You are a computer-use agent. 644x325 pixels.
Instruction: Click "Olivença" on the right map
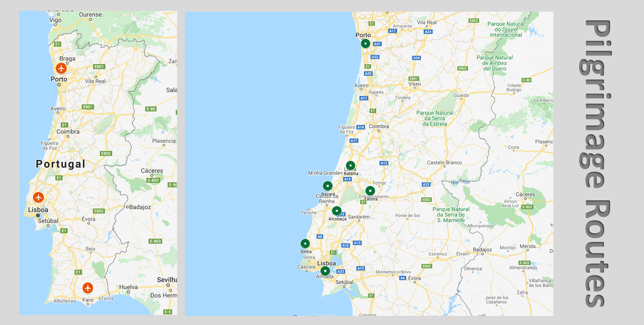pos(473,269)
